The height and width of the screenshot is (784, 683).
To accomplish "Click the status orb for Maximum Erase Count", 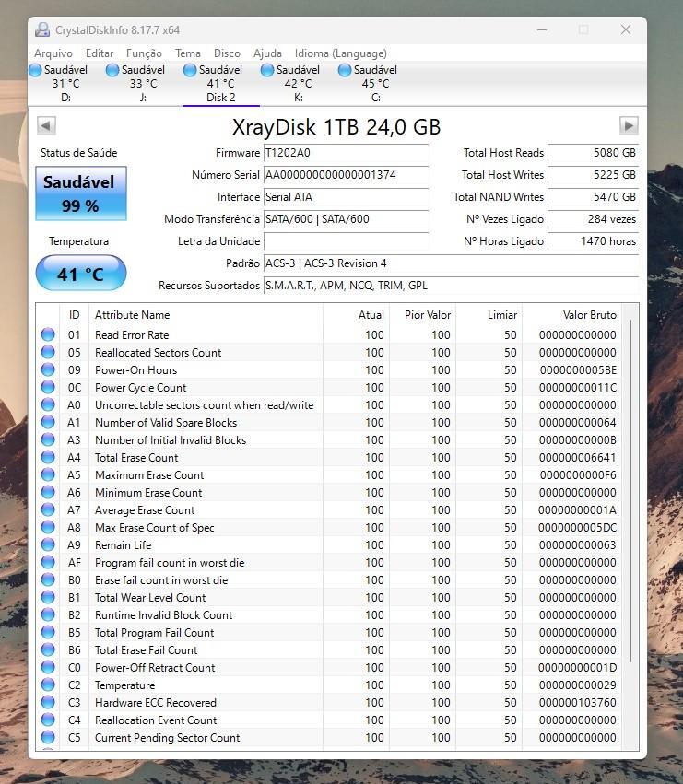I will [48, 474].
